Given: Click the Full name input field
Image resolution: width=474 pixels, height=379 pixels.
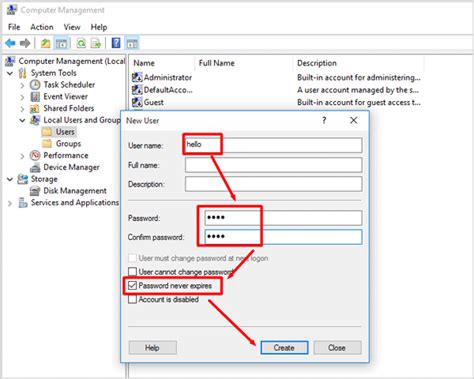Looking at the screenshot, I should point(273,165).
